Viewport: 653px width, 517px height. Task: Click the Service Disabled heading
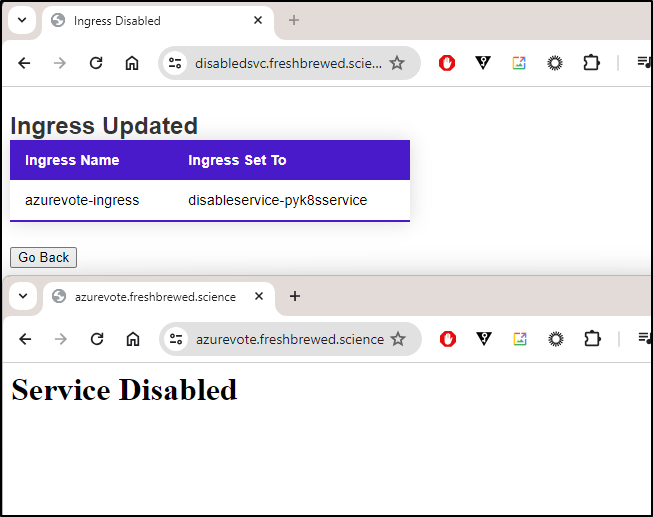point(124,390)
